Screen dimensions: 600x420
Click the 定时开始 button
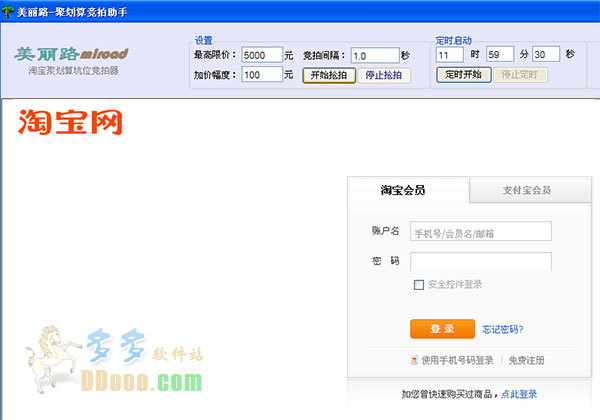(463, 75)
